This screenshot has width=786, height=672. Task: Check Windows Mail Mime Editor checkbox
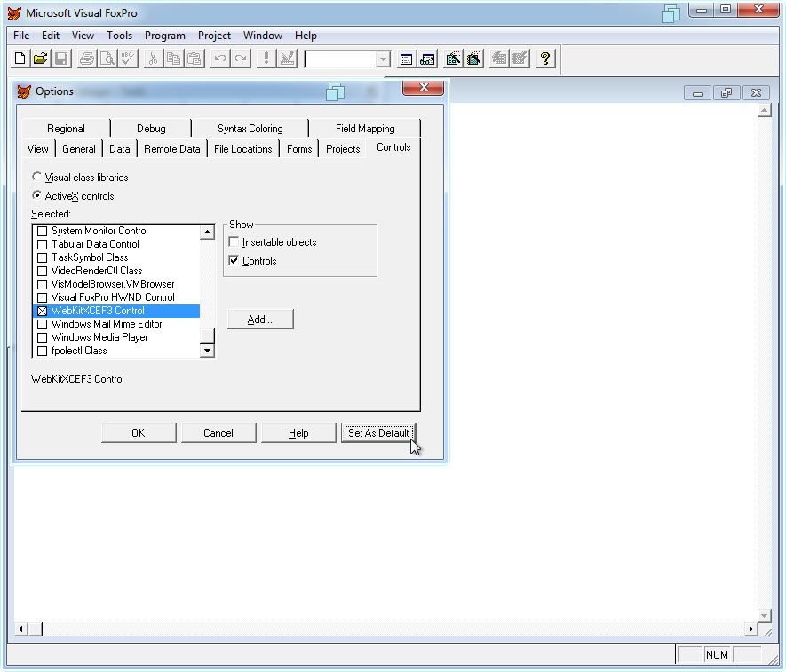click(43, 324)
